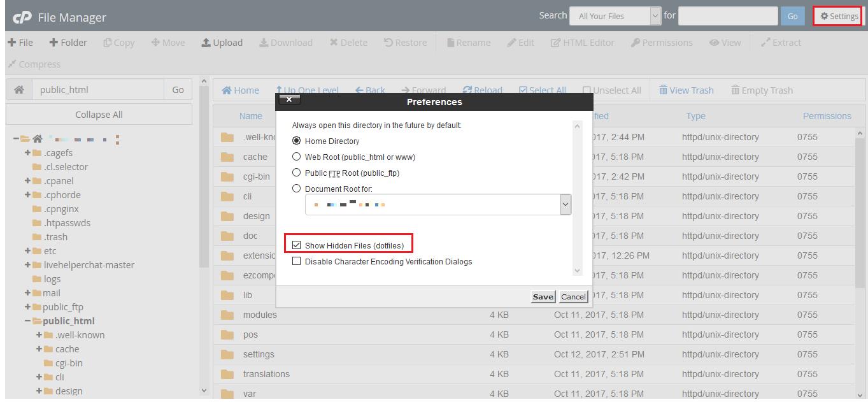The image size is (868, 402).
Task: Expand the .cagefs folder in tree
Action: [x=27, y=153]
